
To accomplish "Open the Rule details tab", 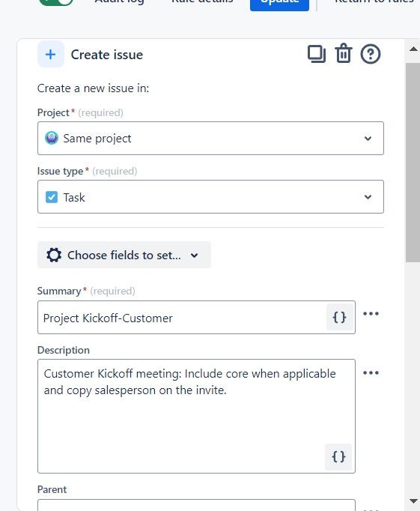I will click(x=202, y=1).
